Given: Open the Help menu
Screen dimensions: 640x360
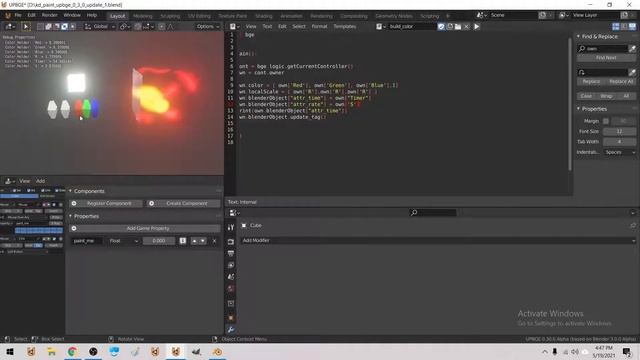Looking at the screenshot, I should [92, 15].
